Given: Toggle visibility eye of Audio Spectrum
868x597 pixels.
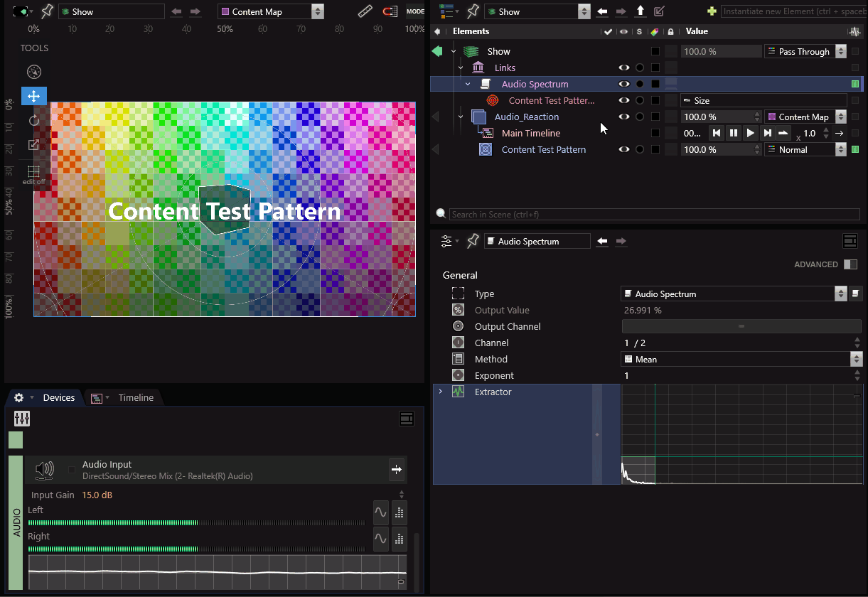Looking at the screenshot, I should (x=624, y=84).
